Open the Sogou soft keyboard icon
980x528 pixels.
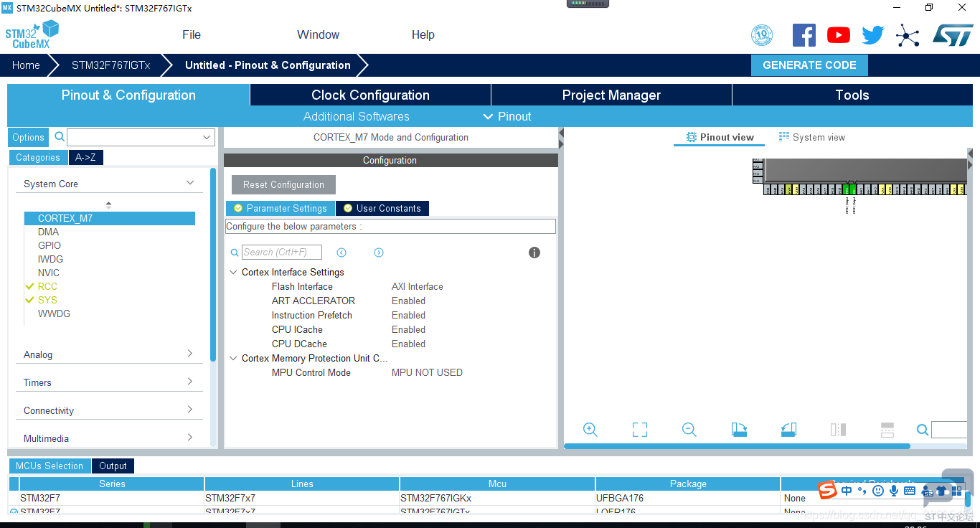point(910,491)
